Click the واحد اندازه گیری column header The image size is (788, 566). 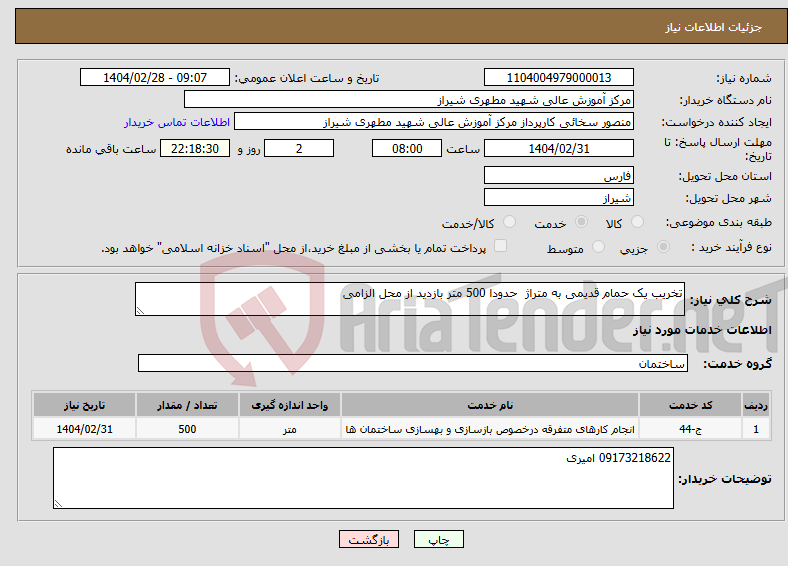point(289,405)
